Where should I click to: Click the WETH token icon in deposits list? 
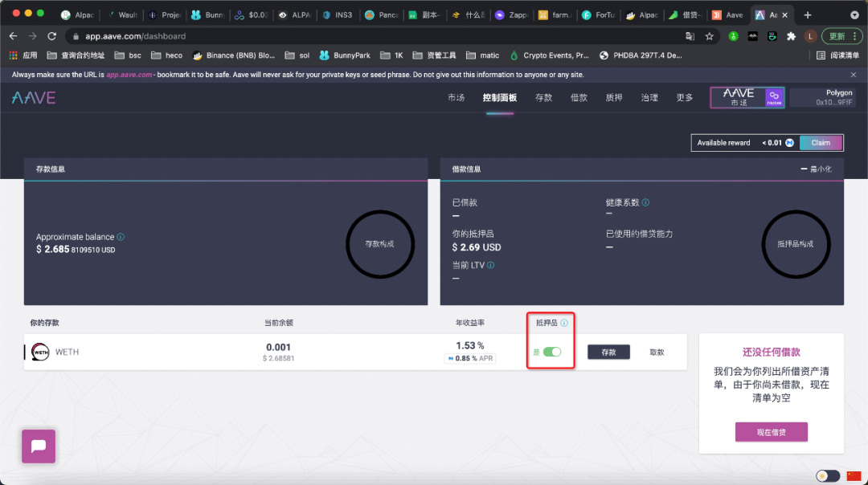(39, 352)
